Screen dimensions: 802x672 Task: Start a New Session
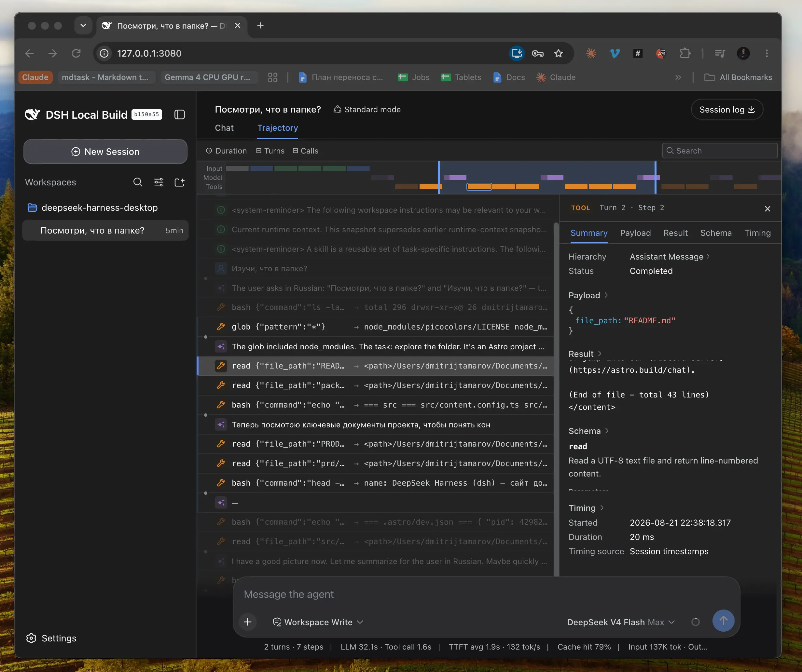(x=105, y=152)
